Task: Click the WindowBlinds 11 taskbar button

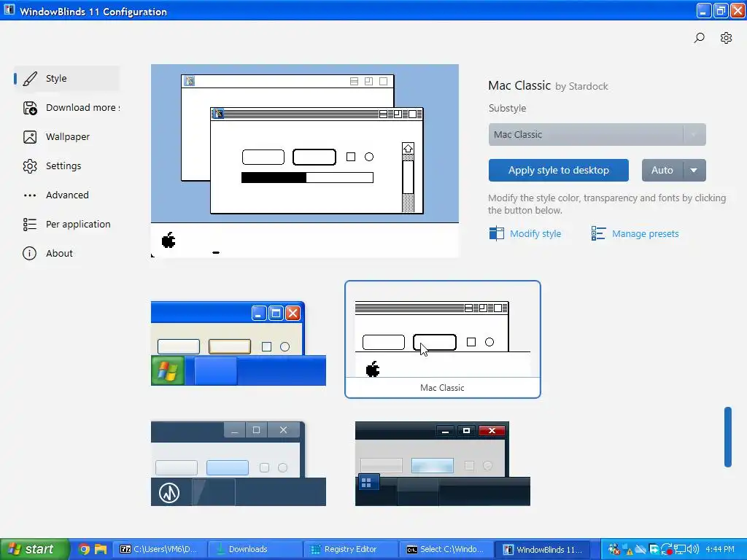Action: point(542,549)
